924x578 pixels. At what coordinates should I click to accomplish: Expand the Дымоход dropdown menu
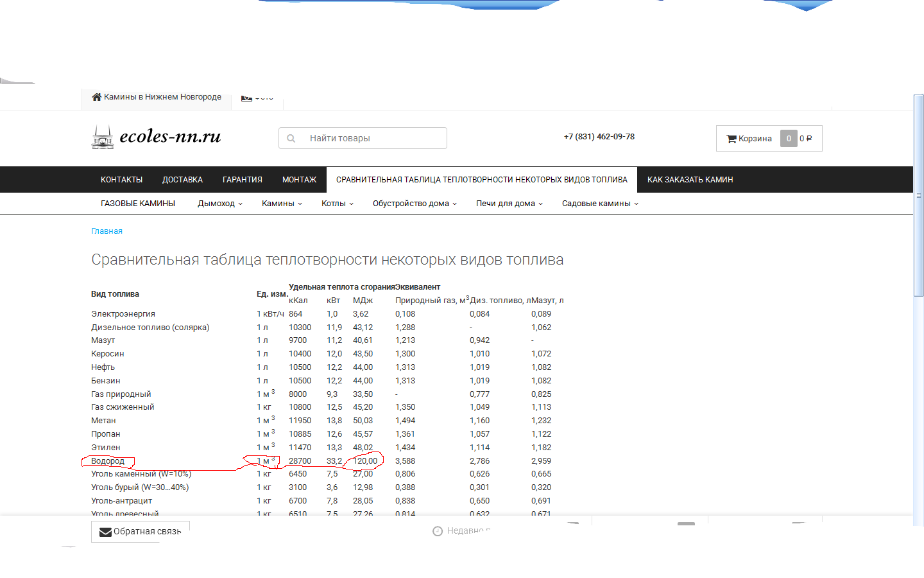(219, 204)
